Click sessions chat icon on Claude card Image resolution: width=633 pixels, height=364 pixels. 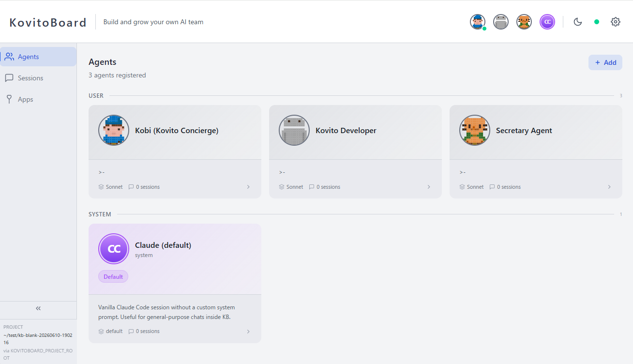pos(131,332)
